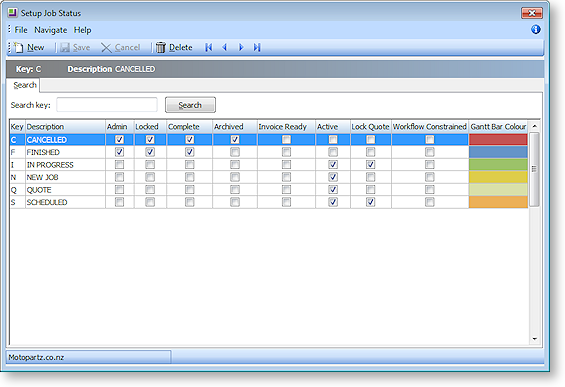The width and height of the screenshot is (565, 387).
Task: Tick Admin checkbox for SCHEDULED row
Action: pos(119,202)
